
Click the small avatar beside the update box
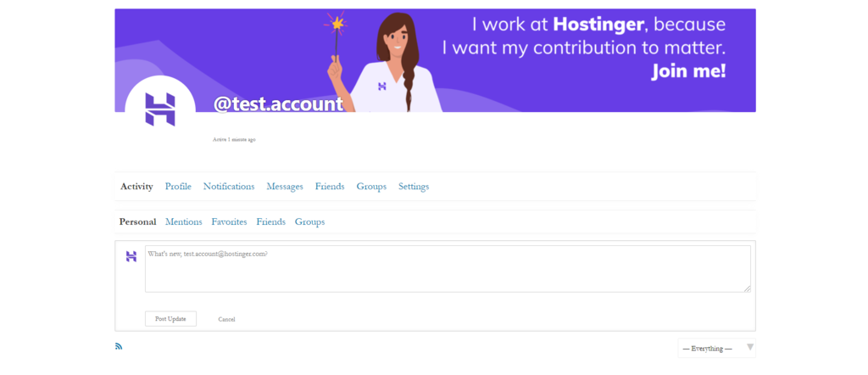pos(131,256)
